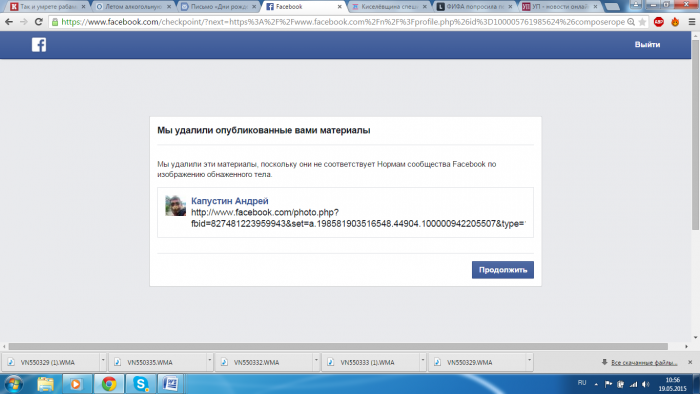Select the Facebook browser tab
The width and height of the screenshot is (700, 394).
coord(304,7)
